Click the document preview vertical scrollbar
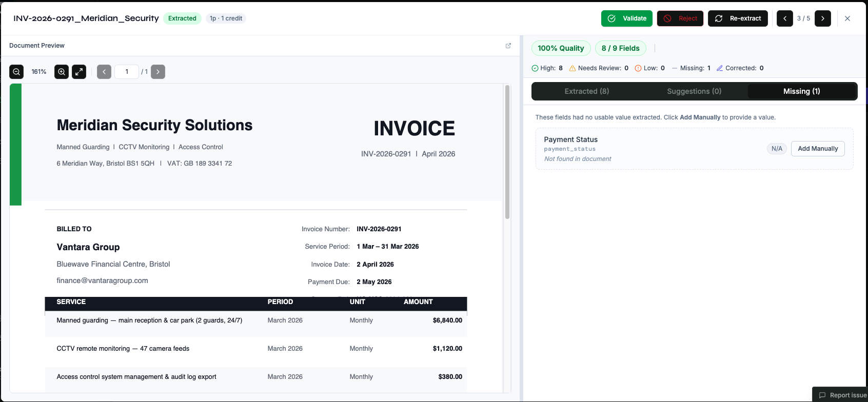Viewport: 868px width, 402px height. (507, 152)
